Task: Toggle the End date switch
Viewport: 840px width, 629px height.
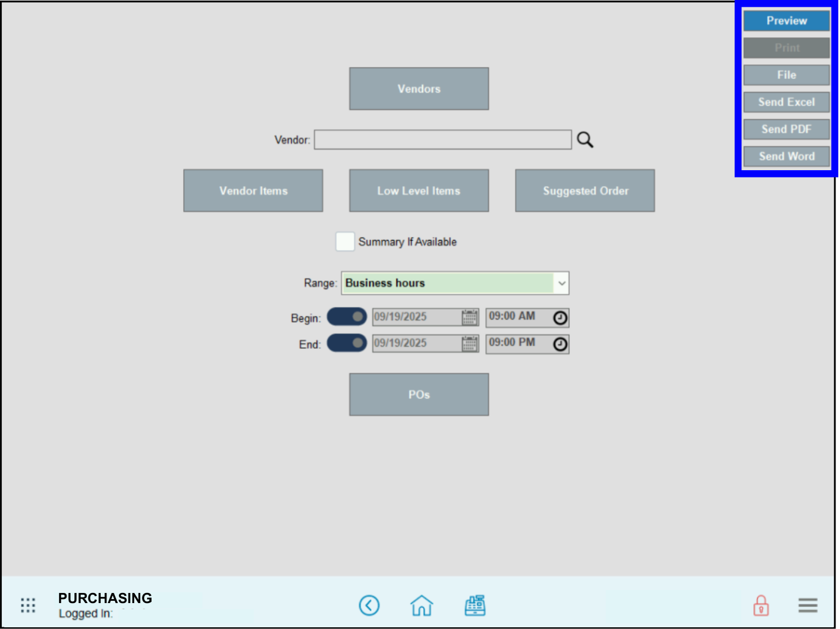Action: point(346,343)
